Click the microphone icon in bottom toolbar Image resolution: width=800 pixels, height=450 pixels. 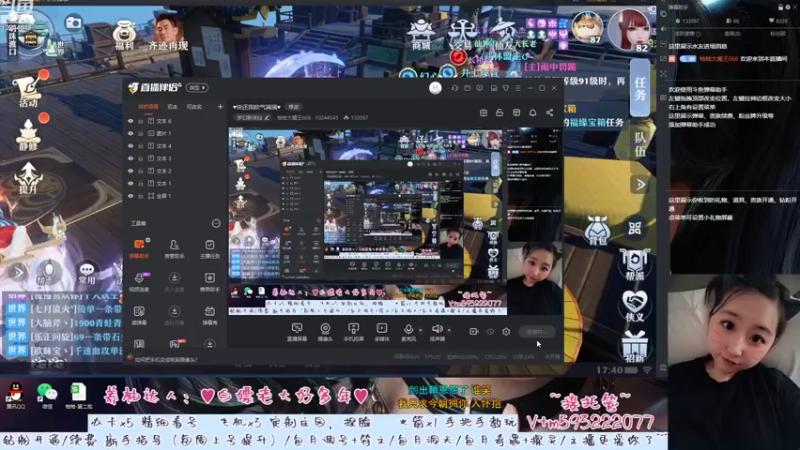(x=408, y=330)
